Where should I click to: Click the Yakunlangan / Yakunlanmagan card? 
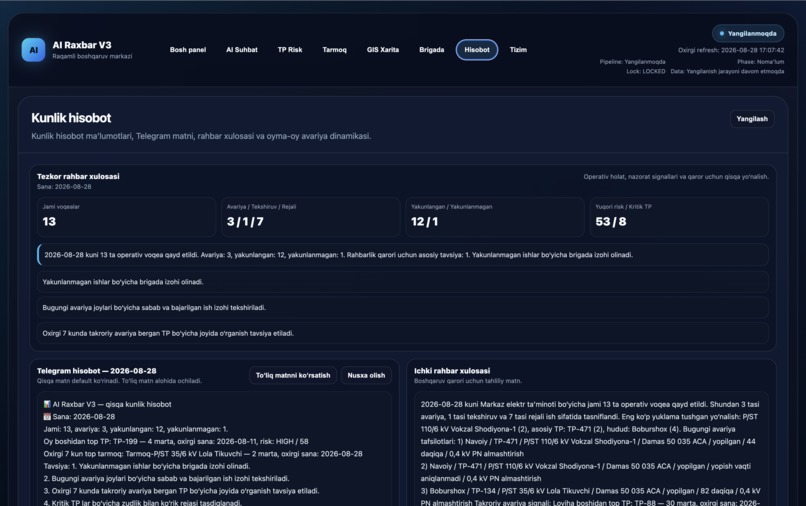click(495, 216)
